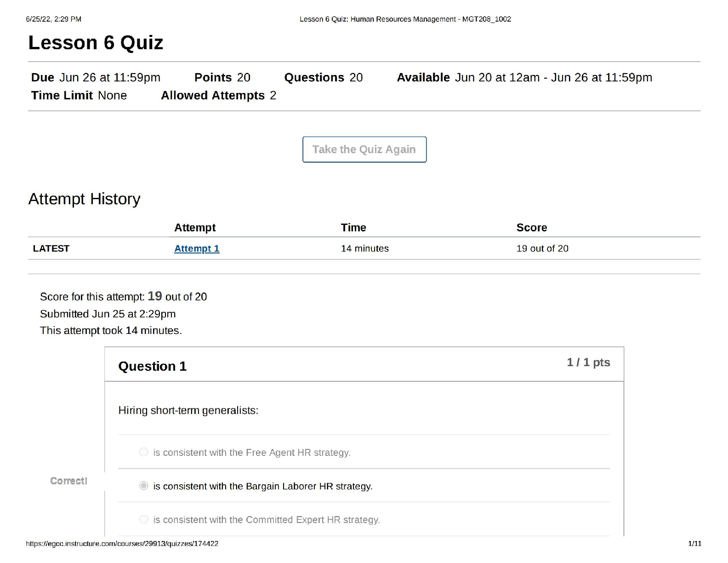
Task: Click the 14 minutes time cell
Action: (x=365, y=248)
